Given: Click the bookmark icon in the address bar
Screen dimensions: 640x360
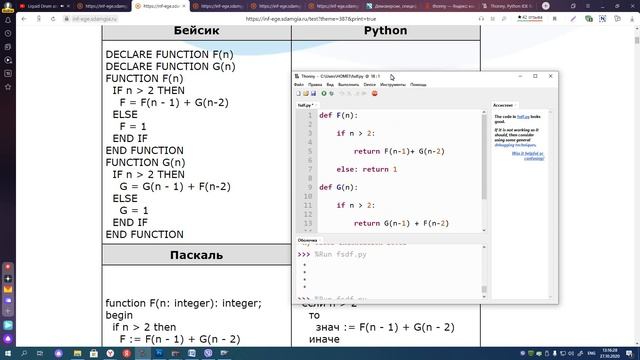Looking at the screenshot, I should 555,19.
